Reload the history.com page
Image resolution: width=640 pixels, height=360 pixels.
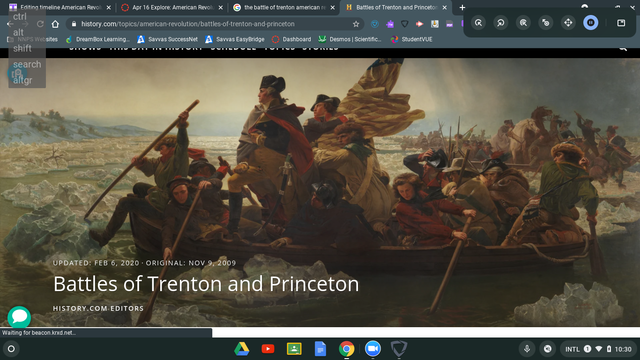click(40, 24)
